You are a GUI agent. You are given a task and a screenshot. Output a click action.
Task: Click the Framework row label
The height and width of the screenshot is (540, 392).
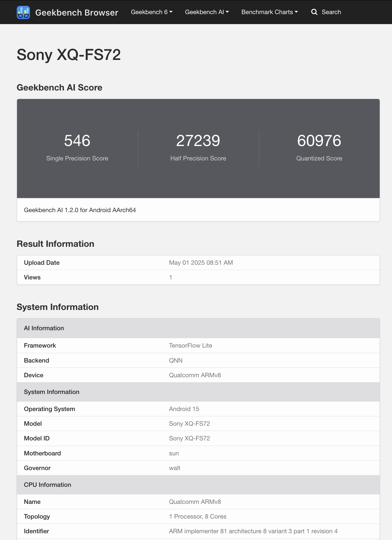[x=40, y=346]
